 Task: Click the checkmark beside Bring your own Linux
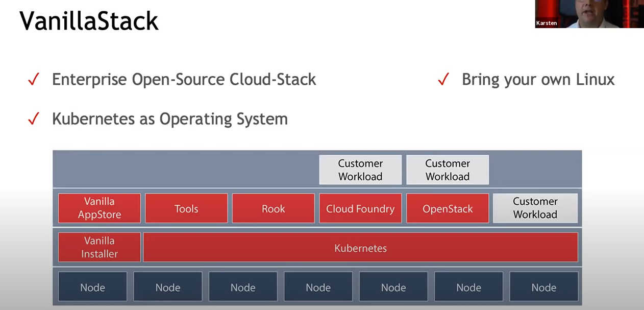click(x=444, y=80)
